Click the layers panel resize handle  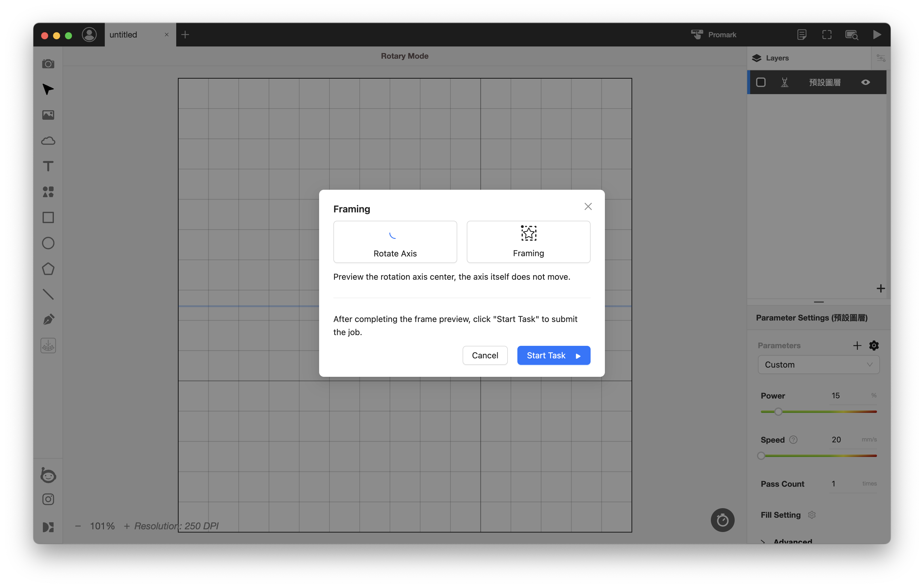[819, 302]
